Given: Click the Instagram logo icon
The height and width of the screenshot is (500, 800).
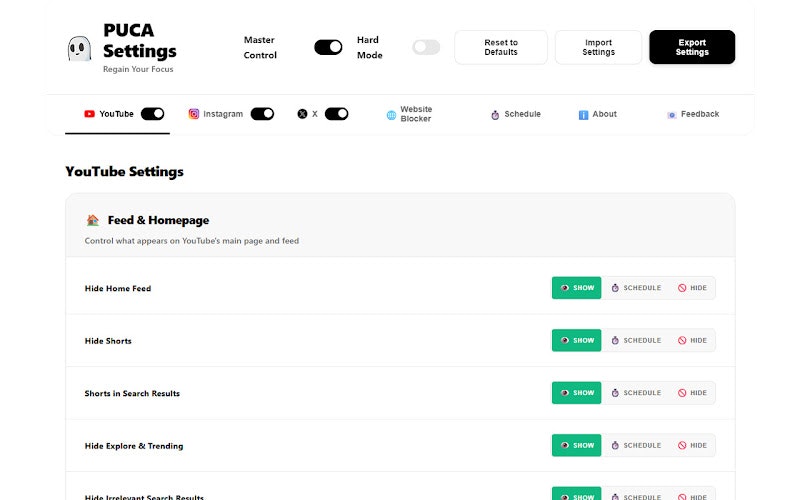Looking at the screenshot, I should (194, 114).
